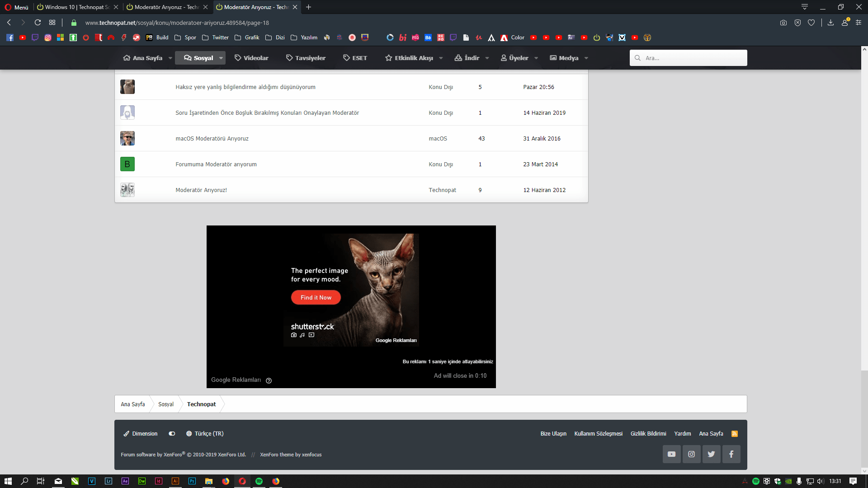
Task: Click the Twitter footer icon
Action: tap(711, 454)
